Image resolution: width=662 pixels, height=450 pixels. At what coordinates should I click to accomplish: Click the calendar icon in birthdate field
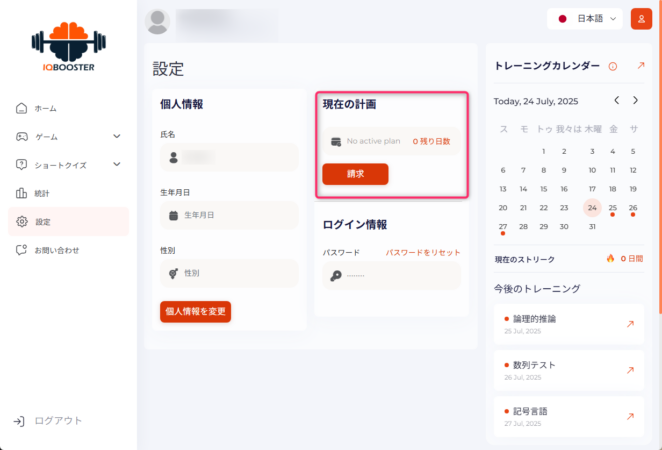point(174,216)
